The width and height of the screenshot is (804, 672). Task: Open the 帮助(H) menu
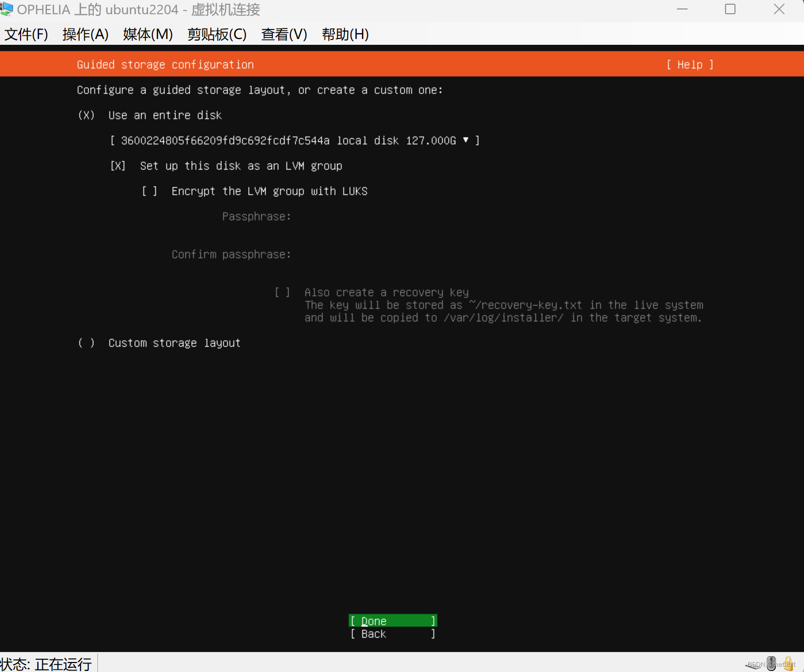(x=346, y=34)
